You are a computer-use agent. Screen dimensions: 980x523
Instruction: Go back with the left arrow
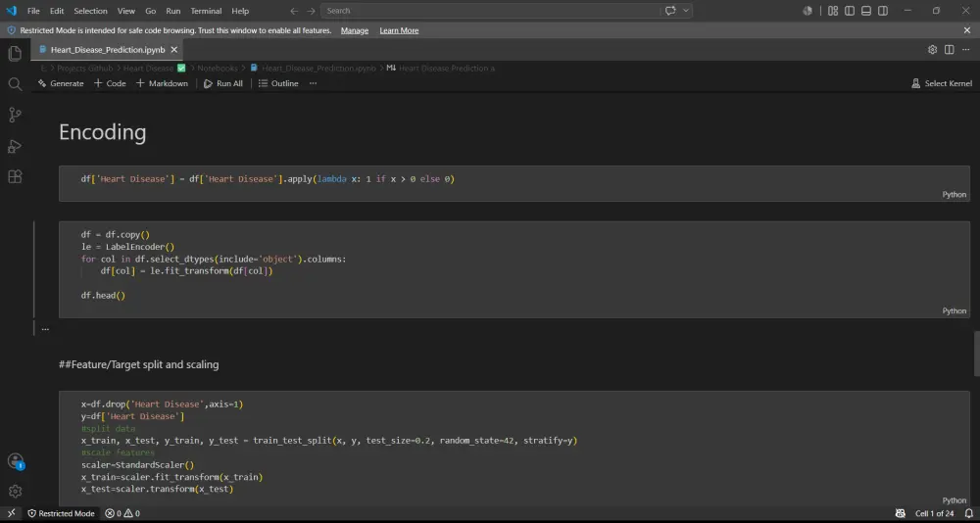294,11
